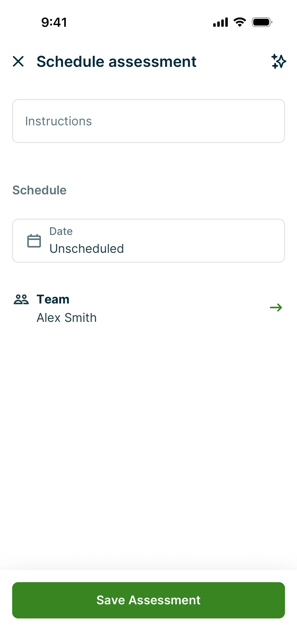Open team selection with green arrow
297x644 pixels.
pos(276,307)
